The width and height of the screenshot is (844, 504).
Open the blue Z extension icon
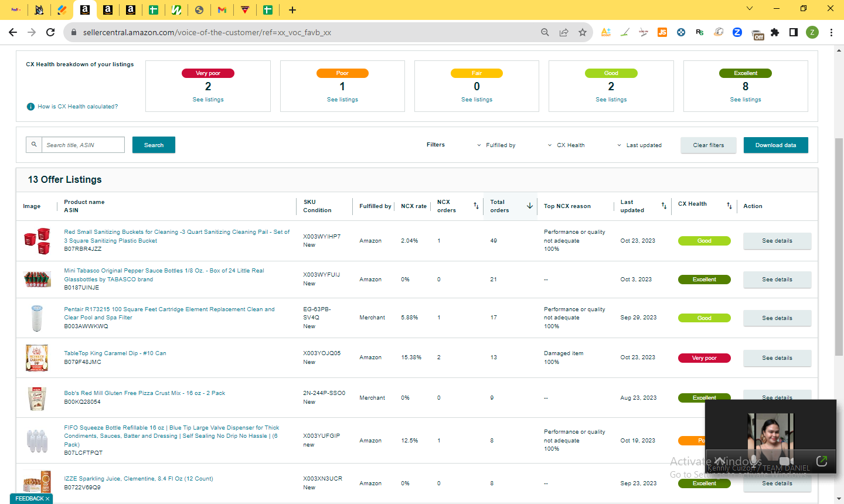pyautogui.click(x=737, y=32)
